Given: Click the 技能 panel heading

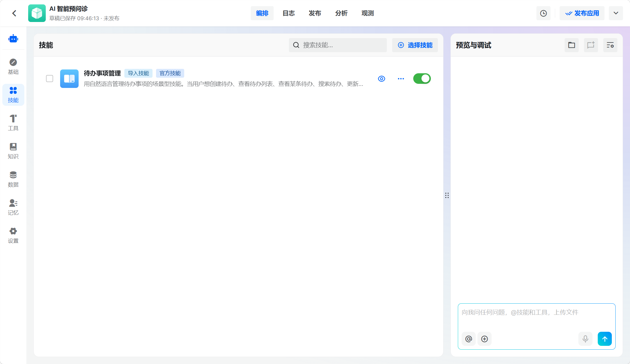Looking at the screenshot, I should coord(46,45).
